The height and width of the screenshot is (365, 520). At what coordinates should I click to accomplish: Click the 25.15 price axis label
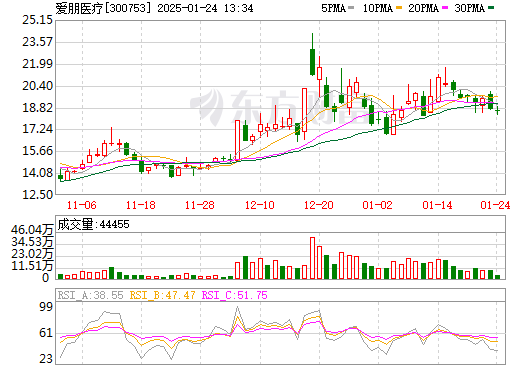coord(37,20)
